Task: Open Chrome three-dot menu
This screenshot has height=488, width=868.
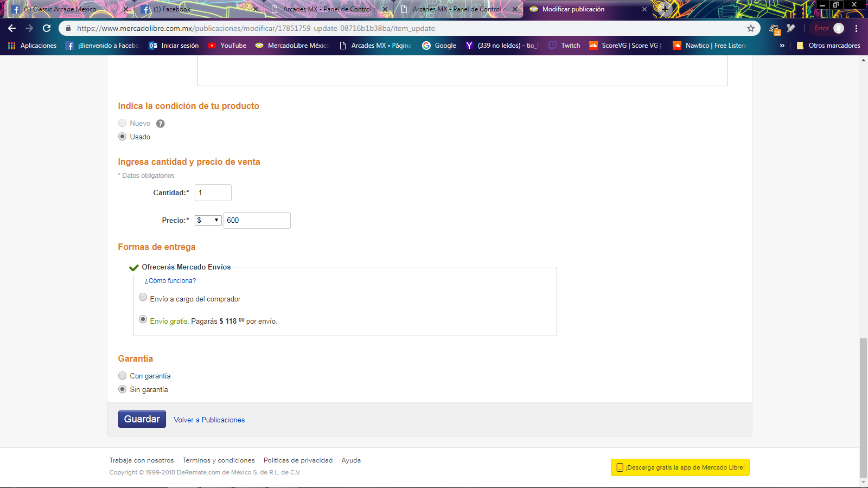Action: (x=857, y=28)
